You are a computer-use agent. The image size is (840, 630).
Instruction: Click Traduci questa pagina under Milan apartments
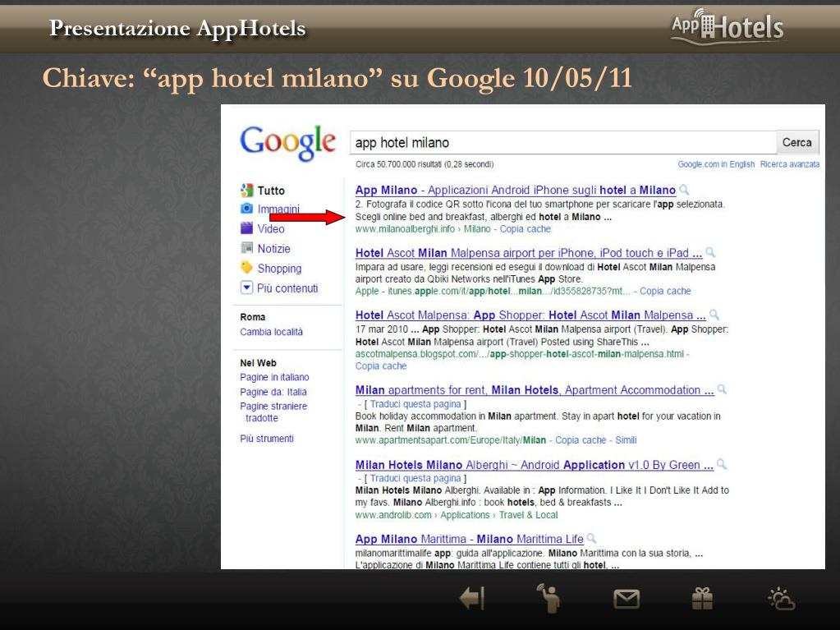point(415,404)
